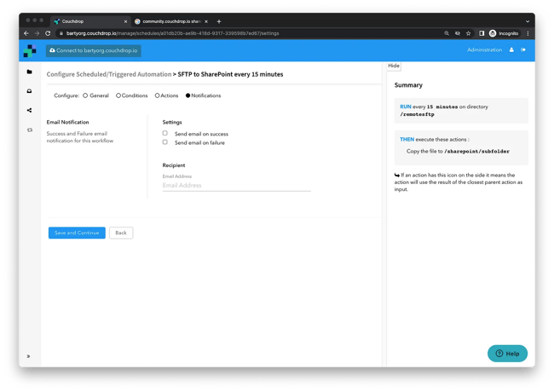Reload the page with the browser refresh icon
Screen dimensions: 554x392
(48, 33)
